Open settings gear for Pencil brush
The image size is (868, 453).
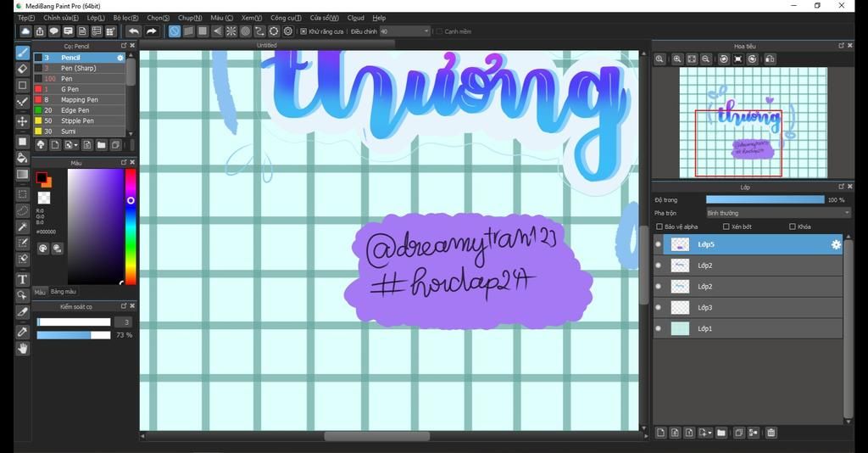(120, 58)
